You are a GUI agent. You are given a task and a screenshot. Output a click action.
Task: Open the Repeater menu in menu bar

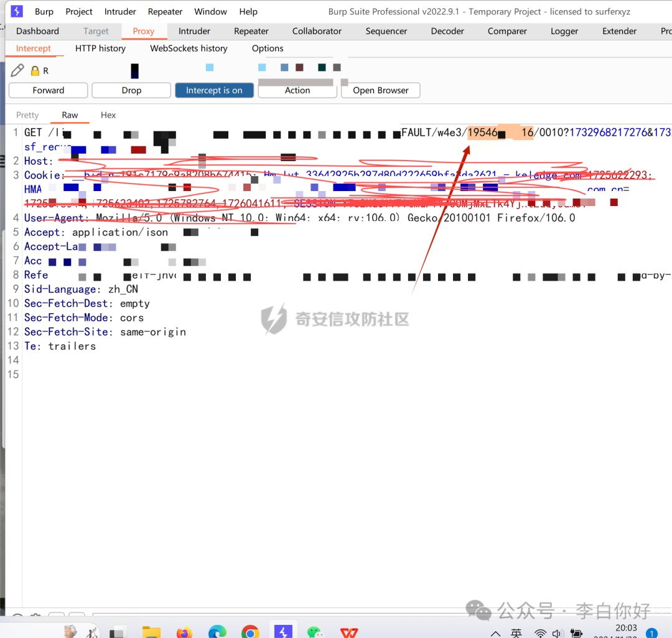[x=165, y=12]
